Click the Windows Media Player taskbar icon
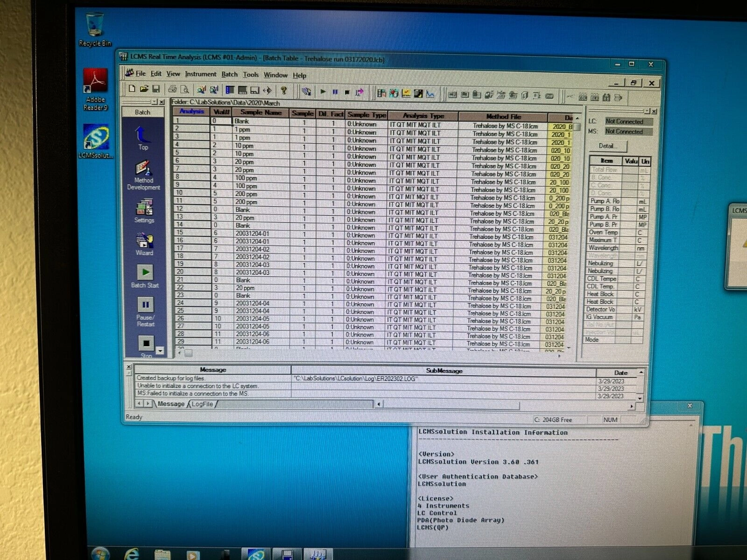 point(192,555)
